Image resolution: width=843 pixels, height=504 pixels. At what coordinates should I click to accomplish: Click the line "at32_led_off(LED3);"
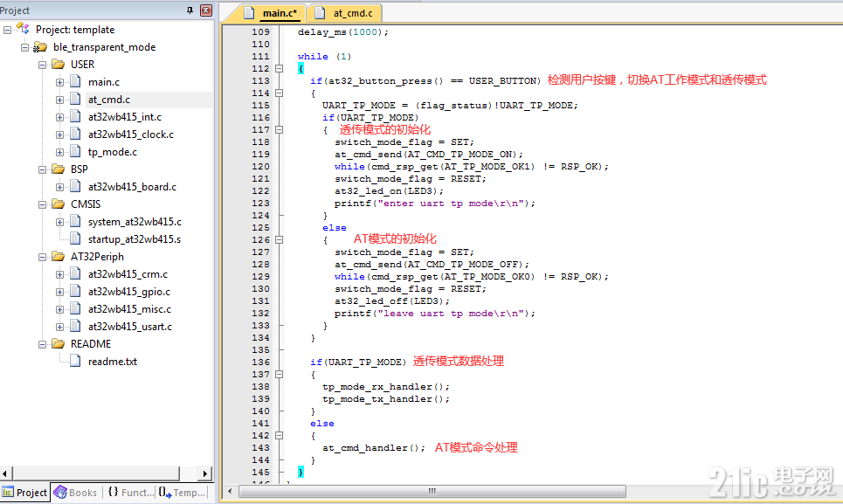(392, 301)
